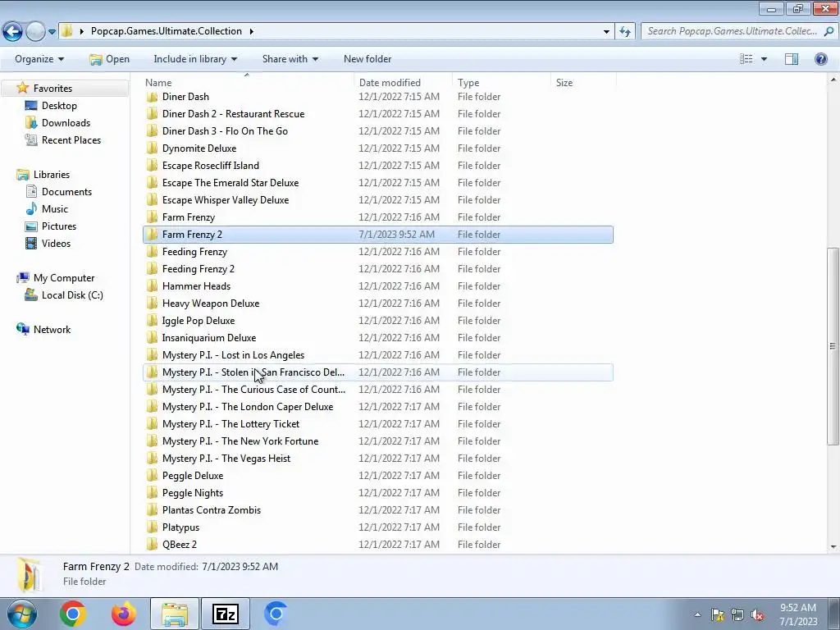The width and height of the screenshot is (840, 630).
Task: Click Open in the toolbar
Action: click(109, 59)
